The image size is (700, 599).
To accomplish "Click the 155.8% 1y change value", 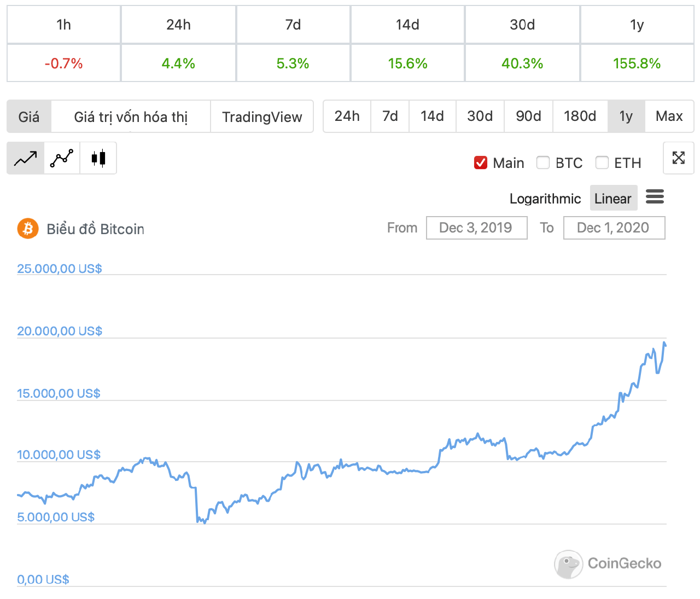I will point(637,63).
